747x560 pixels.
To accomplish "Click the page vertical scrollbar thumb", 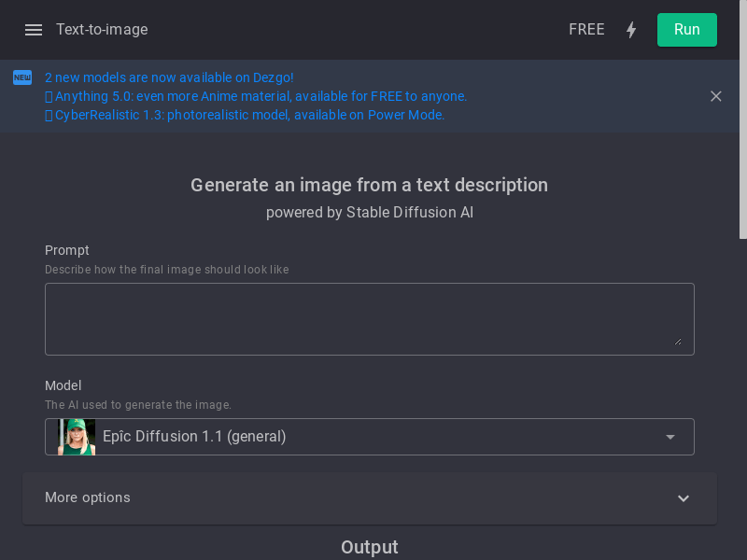I will tap(742, 119).
